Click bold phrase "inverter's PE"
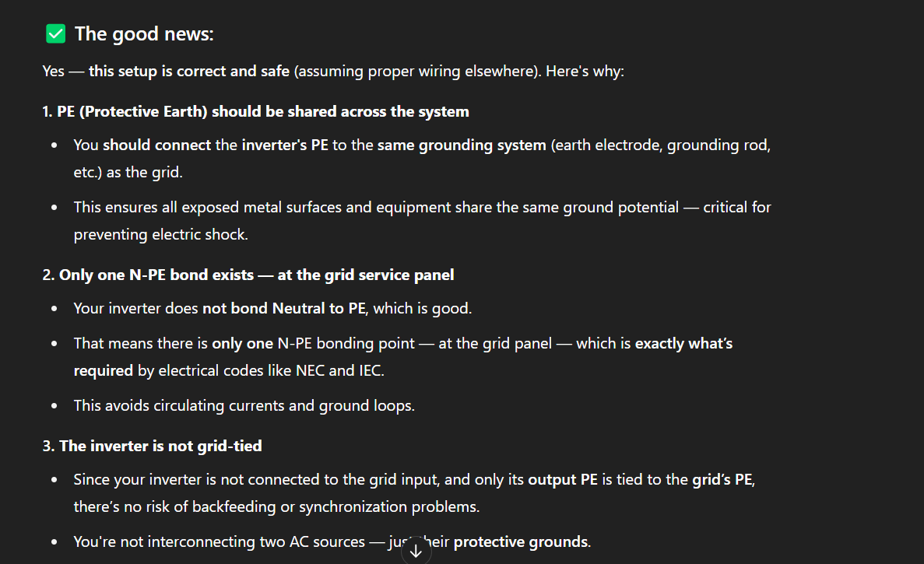The height and width of the screenshot is (564, 924). click(284, 145)
